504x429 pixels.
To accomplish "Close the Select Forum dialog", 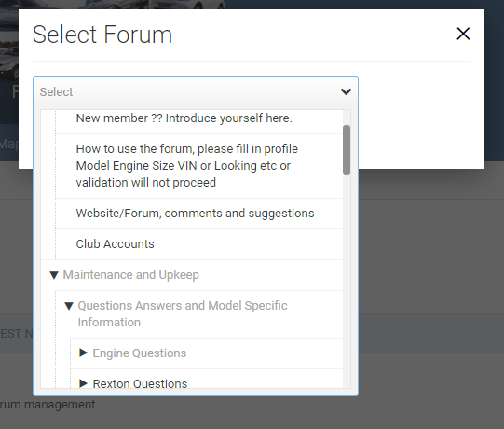I will click(x=463, y=34).
